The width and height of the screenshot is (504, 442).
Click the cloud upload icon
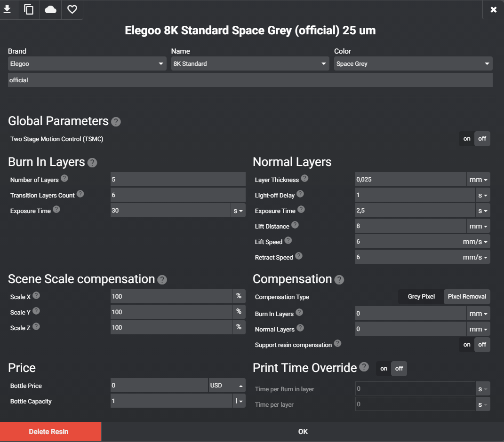50,10
